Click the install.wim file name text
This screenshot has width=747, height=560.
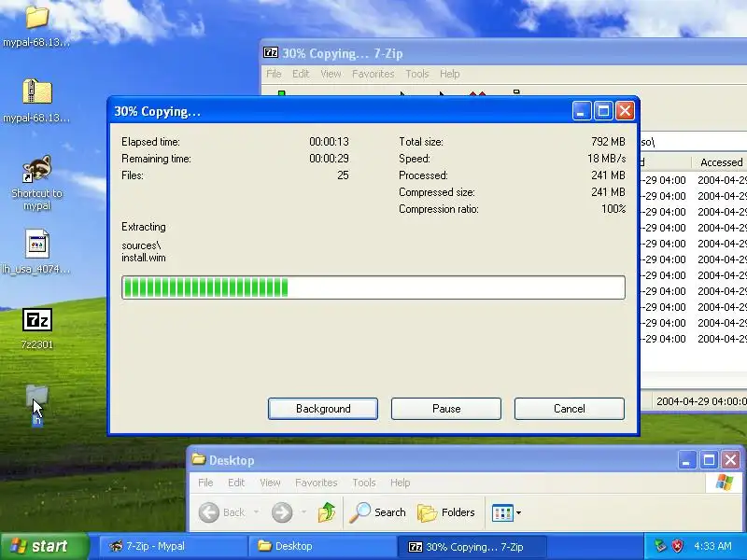[144, 258]
